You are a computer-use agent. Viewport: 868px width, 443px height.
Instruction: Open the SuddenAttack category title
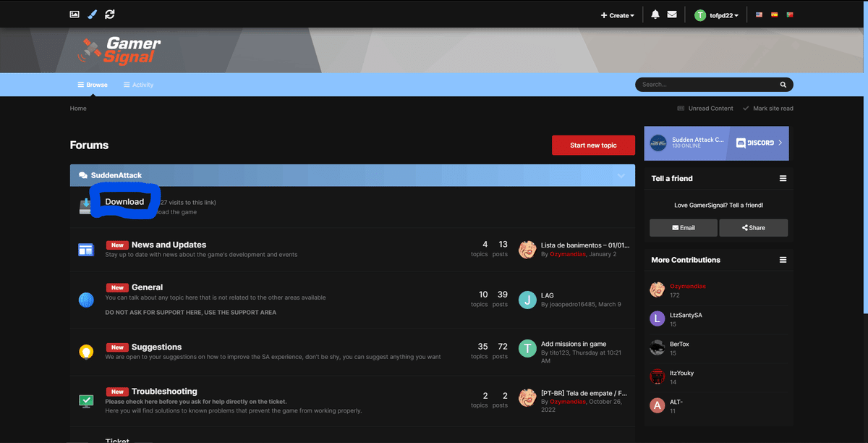pyautogui.click(x=116, y=175)
